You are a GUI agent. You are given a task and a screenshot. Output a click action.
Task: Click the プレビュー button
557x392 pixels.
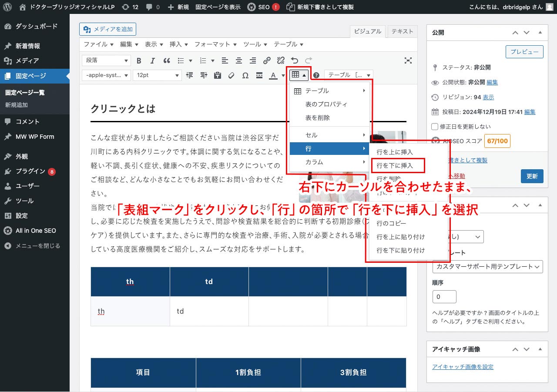coord(524,51)
